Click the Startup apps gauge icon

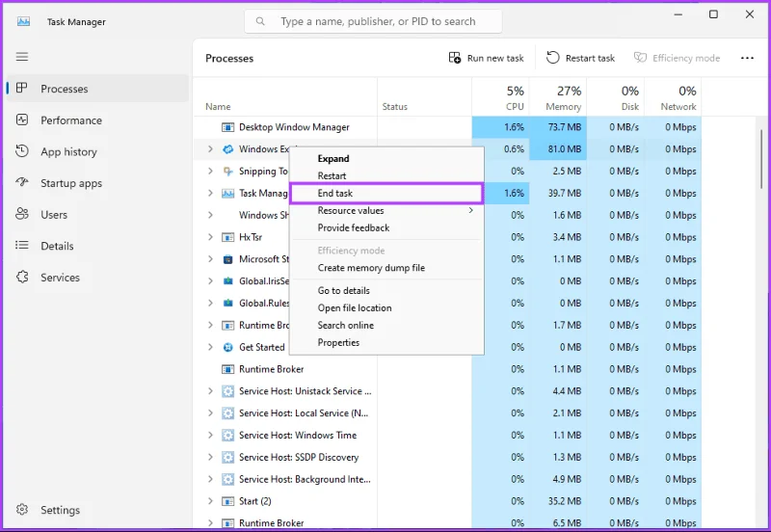tap(22, 182)
